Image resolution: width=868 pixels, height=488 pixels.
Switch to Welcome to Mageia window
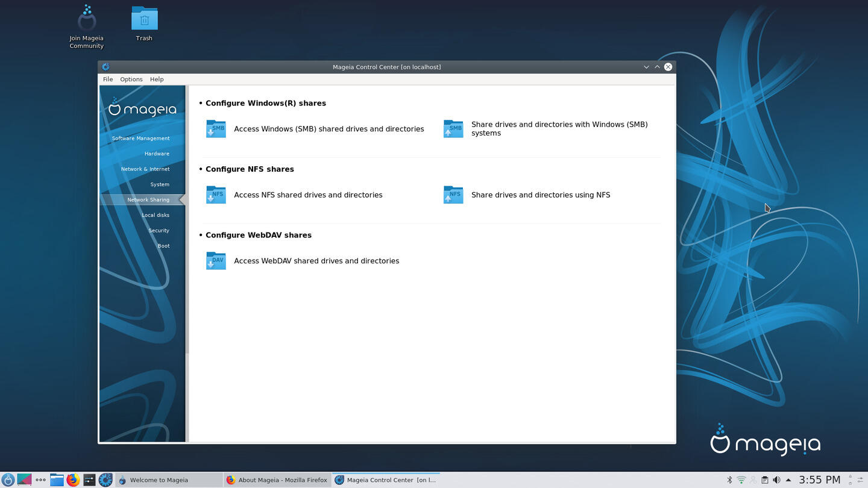click(169, 480)
